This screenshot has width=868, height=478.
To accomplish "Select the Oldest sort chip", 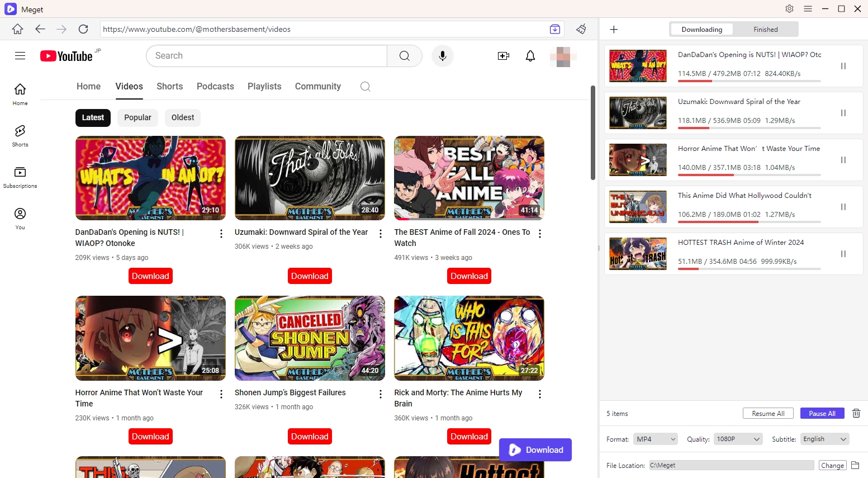I will [x=183, y=117].
